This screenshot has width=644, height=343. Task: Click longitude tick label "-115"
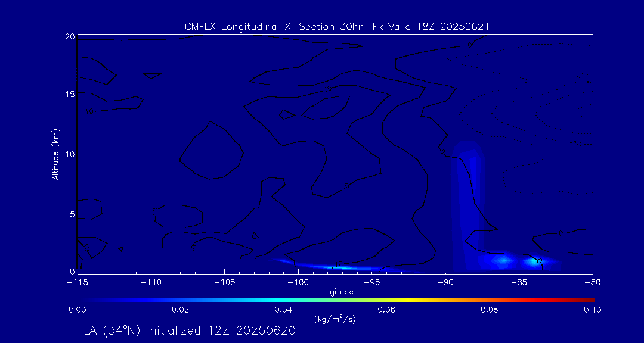pyautogui.click(x=78, y=283)
